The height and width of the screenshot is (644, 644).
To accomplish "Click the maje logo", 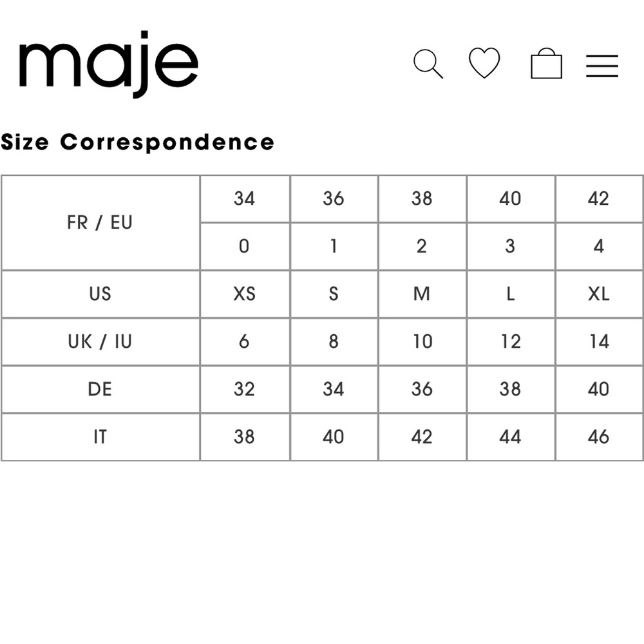I will pos(109,64).
